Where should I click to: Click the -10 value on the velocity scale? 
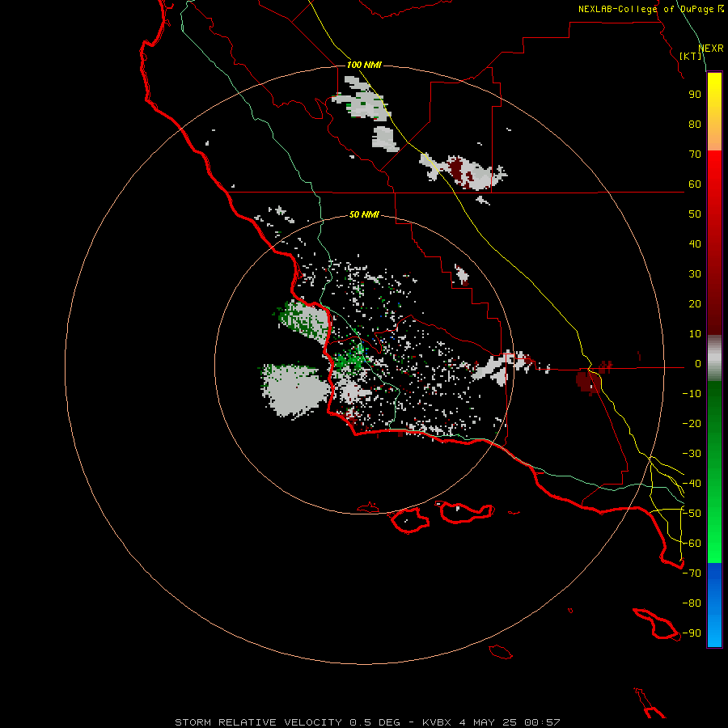click(692, 394)
